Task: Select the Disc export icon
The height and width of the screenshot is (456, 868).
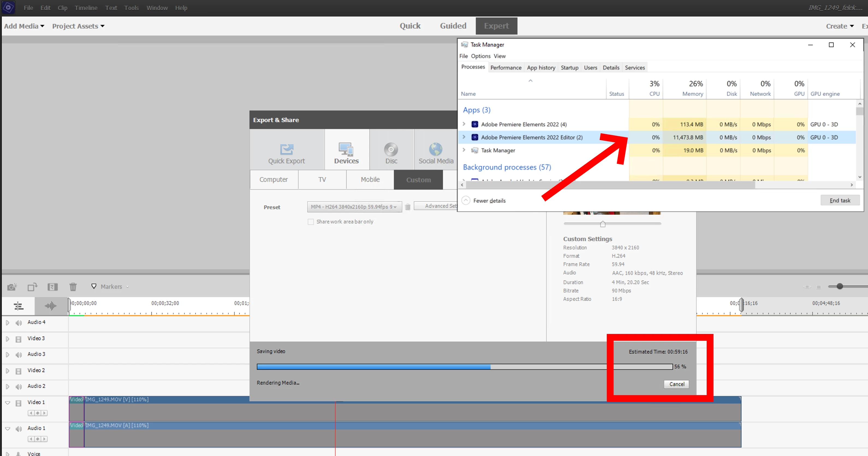Action: click(x=391, y=149)
